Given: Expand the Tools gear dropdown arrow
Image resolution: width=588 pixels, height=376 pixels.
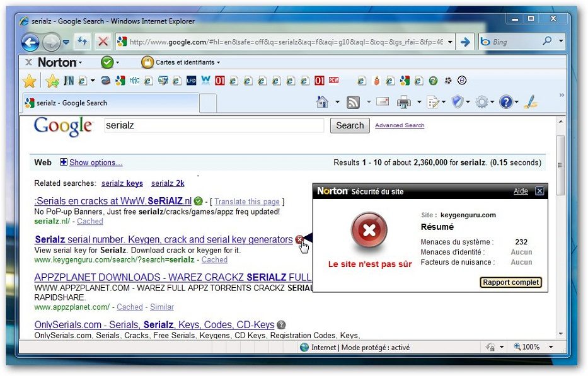Looking at the screenshot, I should (492, 102).
